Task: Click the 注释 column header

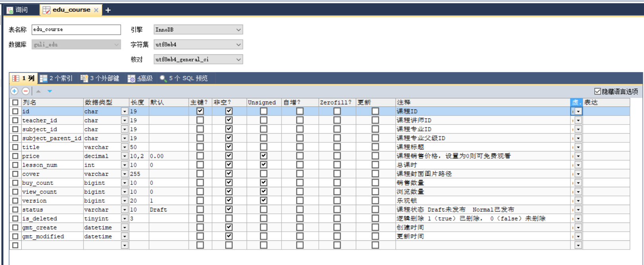Action: coord(483,102)
